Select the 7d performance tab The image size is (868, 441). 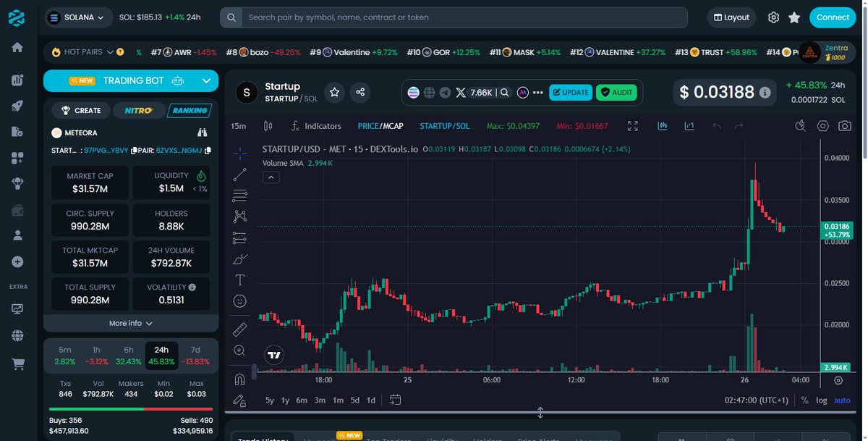tap(195, 356)
